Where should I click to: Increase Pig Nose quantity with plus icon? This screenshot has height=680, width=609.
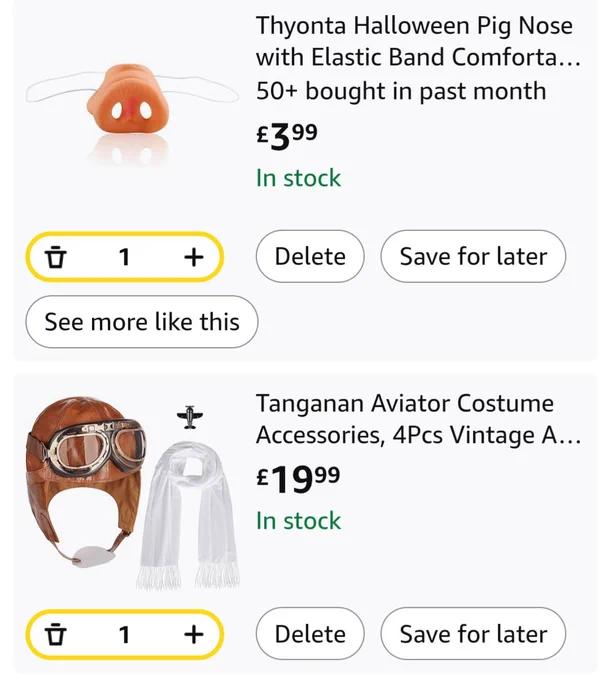point(193,257)
